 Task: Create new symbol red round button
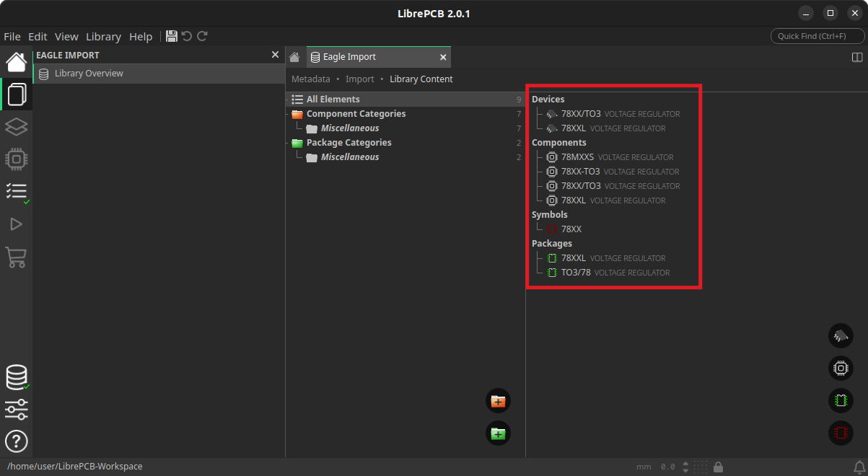coord(841,433)
